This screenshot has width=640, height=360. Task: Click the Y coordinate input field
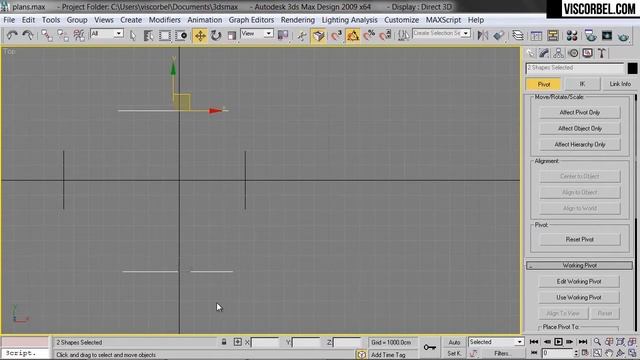coord(306,342)
